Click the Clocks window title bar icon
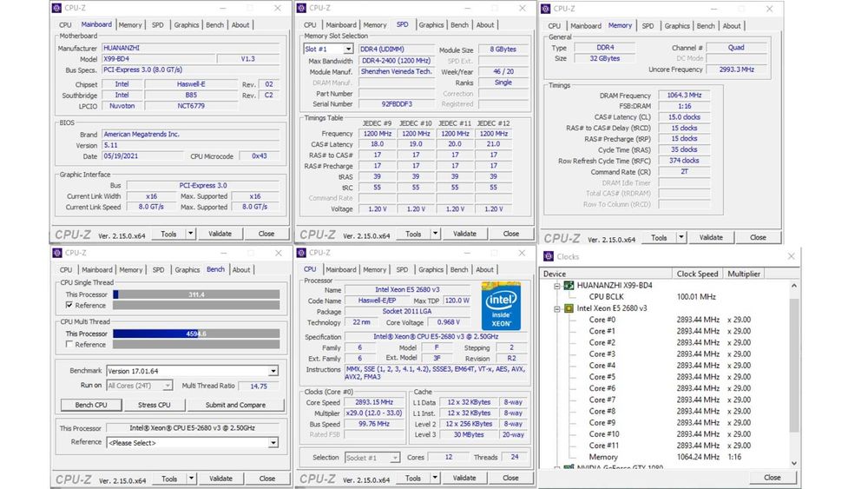 (548, 256)
